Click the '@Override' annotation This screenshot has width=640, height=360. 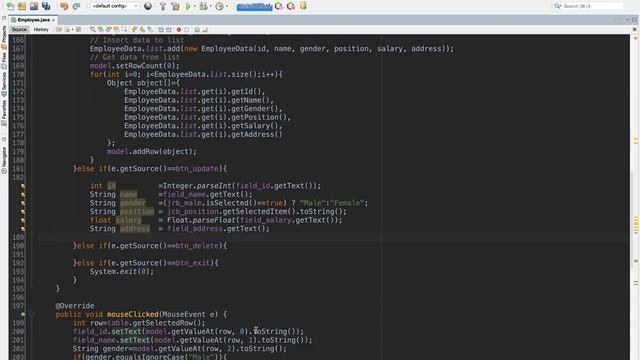pos(75,306)
